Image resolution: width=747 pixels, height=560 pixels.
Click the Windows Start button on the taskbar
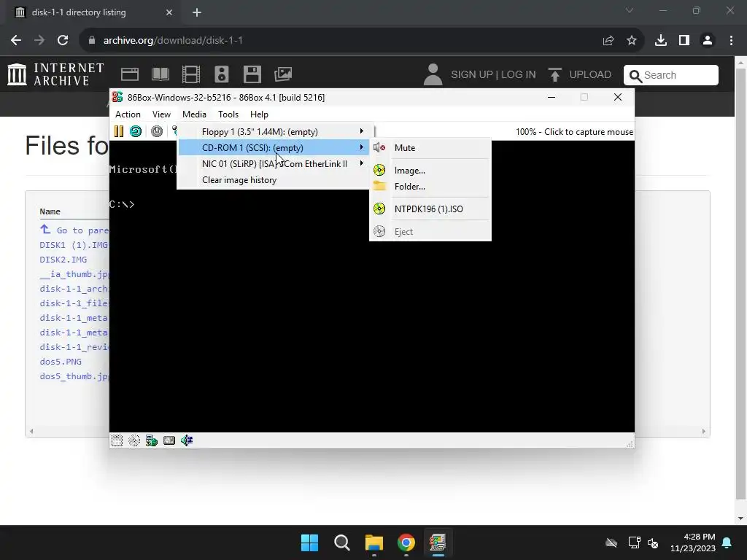tap(309, 542)
